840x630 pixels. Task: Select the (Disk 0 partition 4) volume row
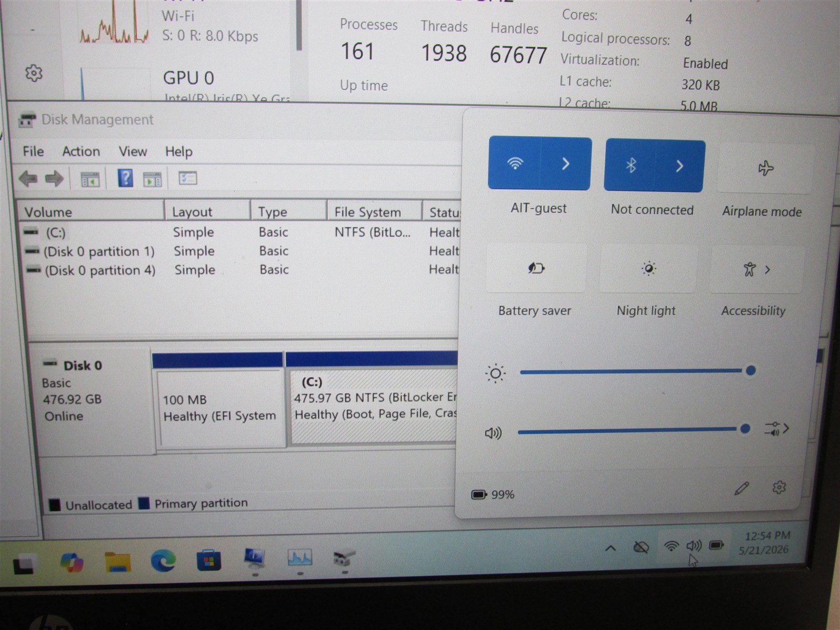point(241,270)
